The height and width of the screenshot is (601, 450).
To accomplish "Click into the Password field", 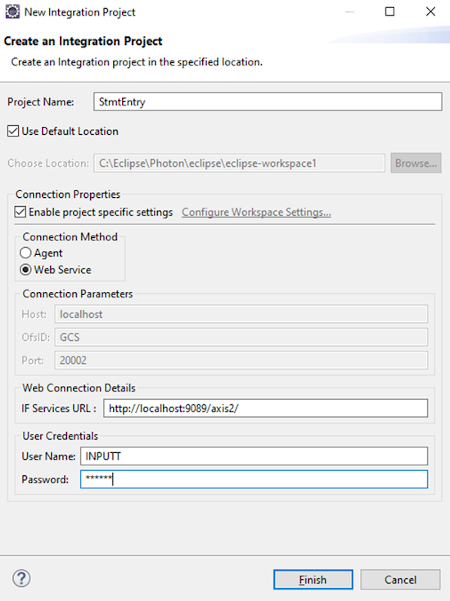I will click(254, 479).
